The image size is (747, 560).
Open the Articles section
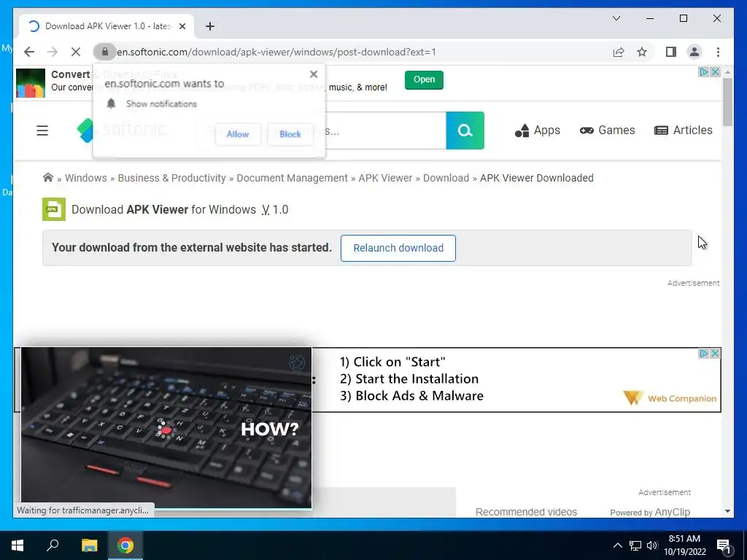(683, 131)
